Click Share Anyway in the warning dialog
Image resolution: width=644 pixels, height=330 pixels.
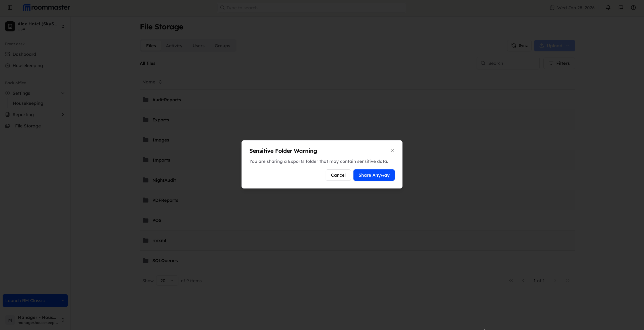374,175
